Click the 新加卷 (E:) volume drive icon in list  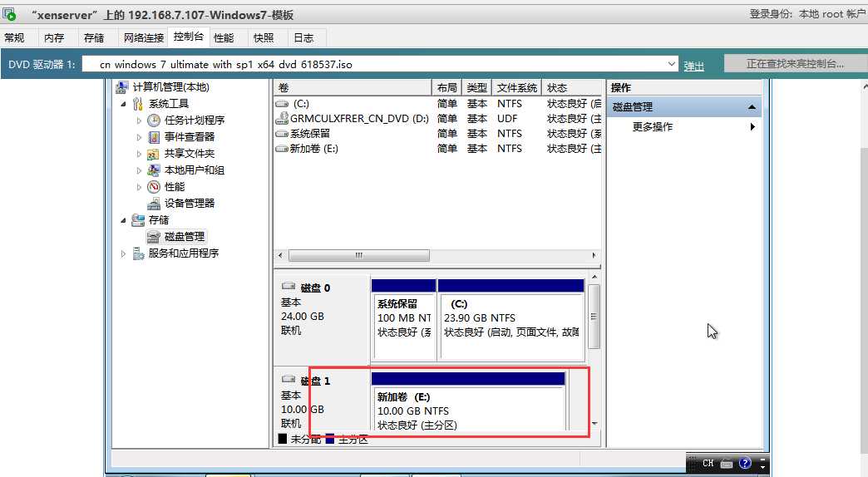tap(283, 149)
